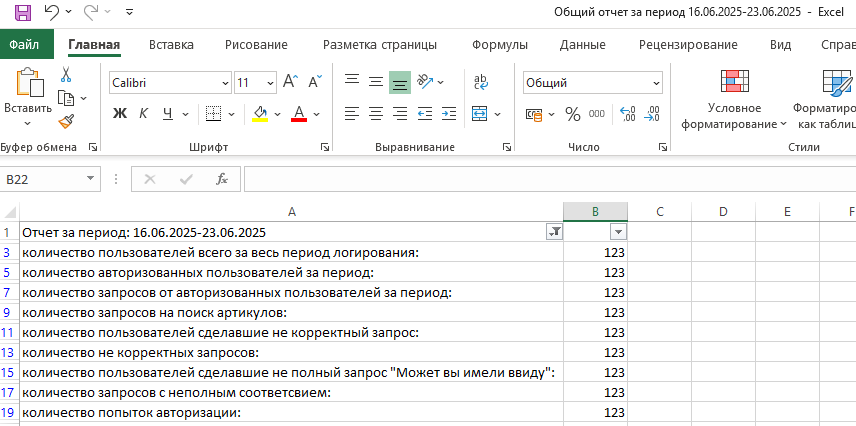The height and width of the screenshot is (426, 856).
Task: Click the Align Left icon
Action: click(x=352, y=114)
